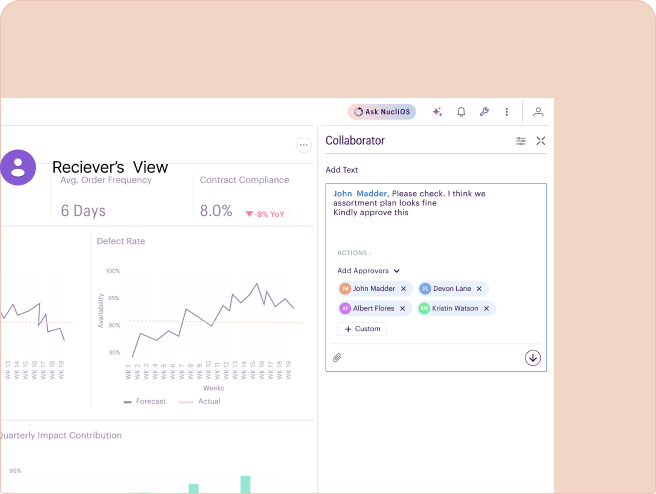Toggle the Actual legend entry
This screenshot has height=494, width=656.
[x=200, y=401]
